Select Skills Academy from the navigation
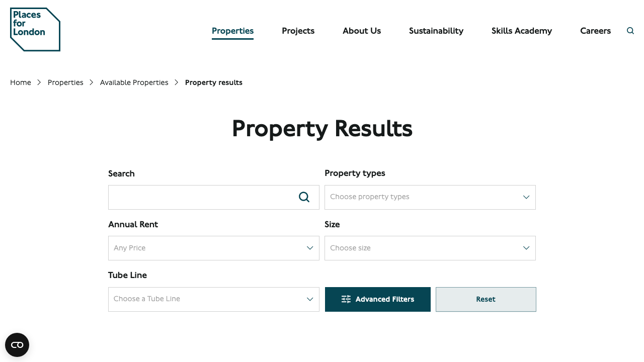This screenshot has height=362, width=644. coord(521,31)
